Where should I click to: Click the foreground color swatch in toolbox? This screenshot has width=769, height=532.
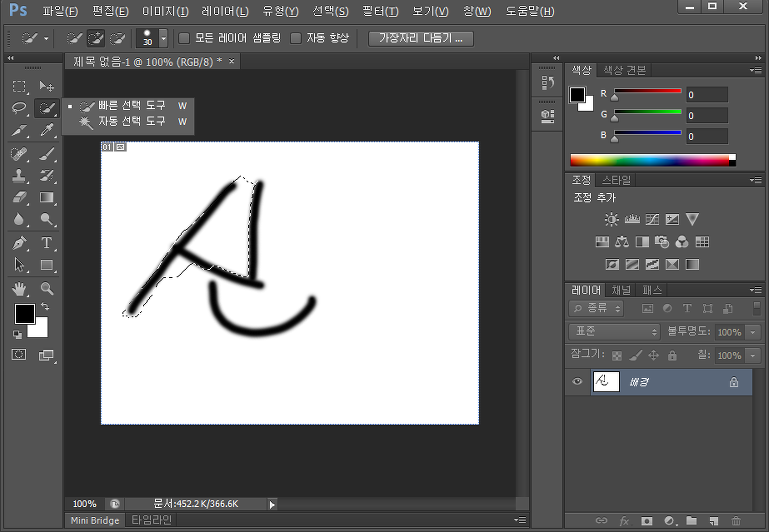(x=24, y=313)
